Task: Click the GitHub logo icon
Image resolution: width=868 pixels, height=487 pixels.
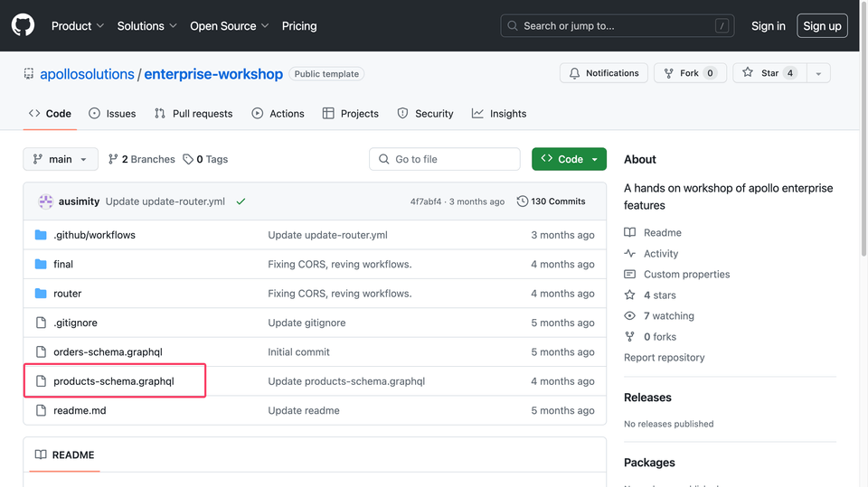Action: (x=23, y=25)
